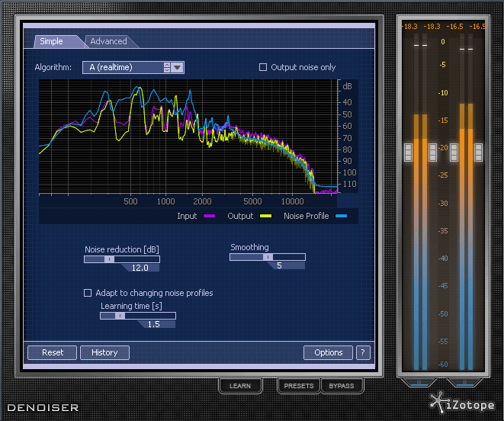Click the iZotope logo

pos(462,403)
